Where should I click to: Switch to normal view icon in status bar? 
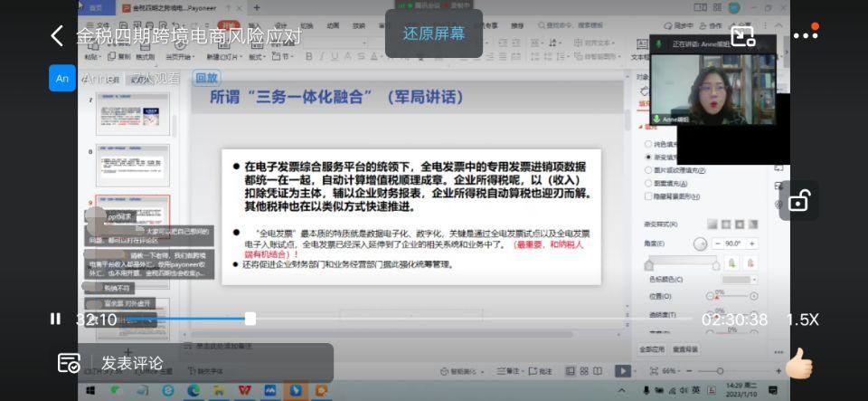coord(571,371)
